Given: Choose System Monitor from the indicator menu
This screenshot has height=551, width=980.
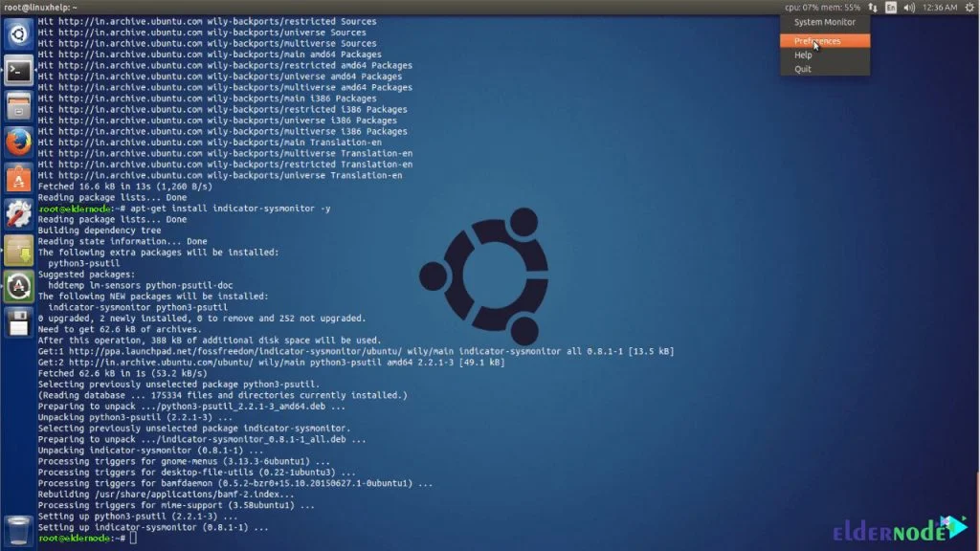Looking at the screenshot, I should click(x=824, y=22).
